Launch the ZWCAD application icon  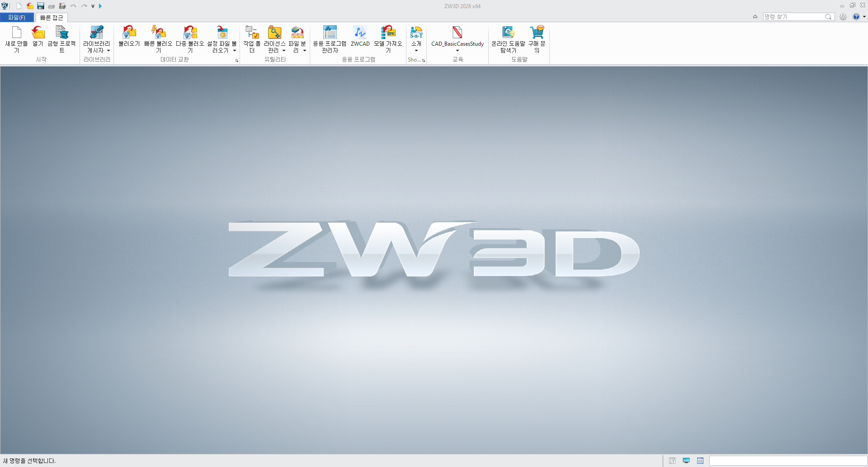click(x=360, y=32)
